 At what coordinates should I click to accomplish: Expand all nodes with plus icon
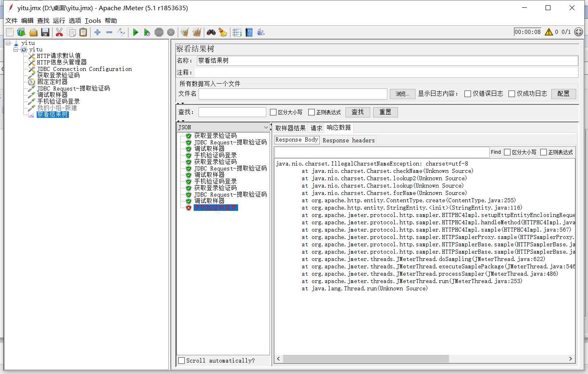pyautogui.click(x=97, y=32)
